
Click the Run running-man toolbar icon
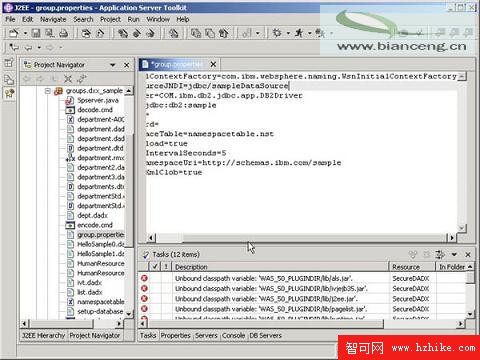pyautogui.click(x=299, y=33)
